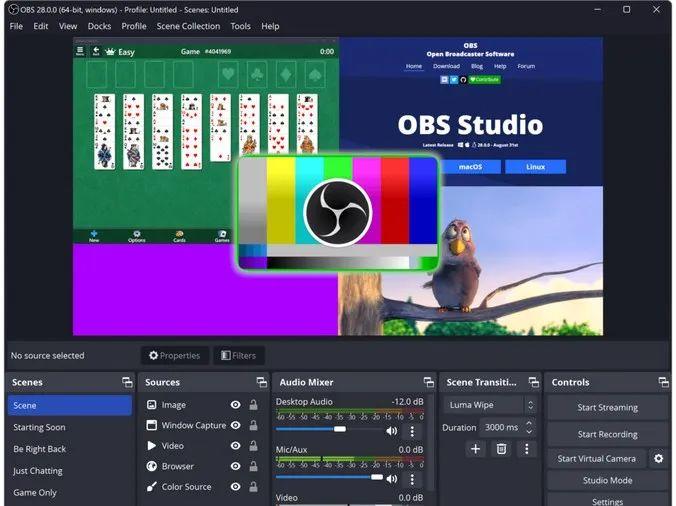Lock the Video source
This screenshot has height=506, width=676.
(x=254, y=446)
